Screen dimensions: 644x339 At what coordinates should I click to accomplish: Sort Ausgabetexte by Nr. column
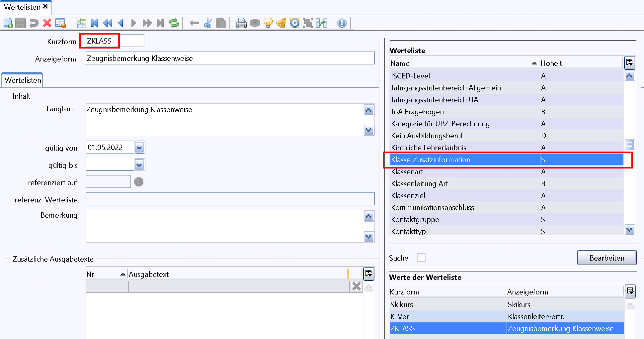tap(106, 274)
